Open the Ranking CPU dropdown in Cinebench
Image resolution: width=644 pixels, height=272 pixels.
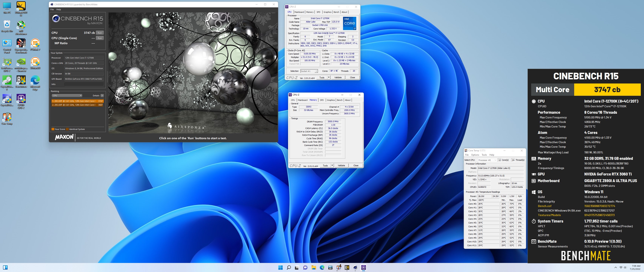click(67, 96)
